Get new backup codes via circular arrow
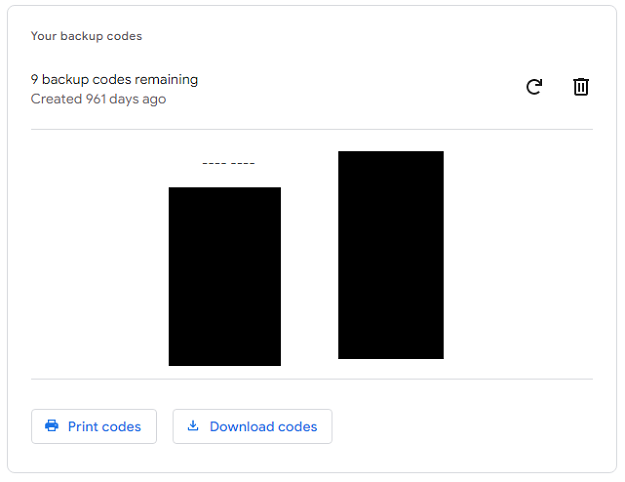Screen dimensions: 625x482 534,87
